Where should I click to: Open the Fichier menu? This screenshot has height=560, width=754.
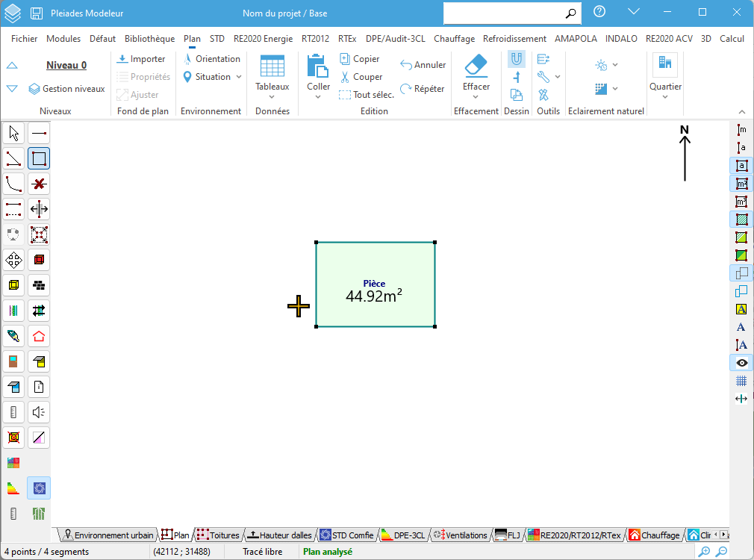point(24,39)
